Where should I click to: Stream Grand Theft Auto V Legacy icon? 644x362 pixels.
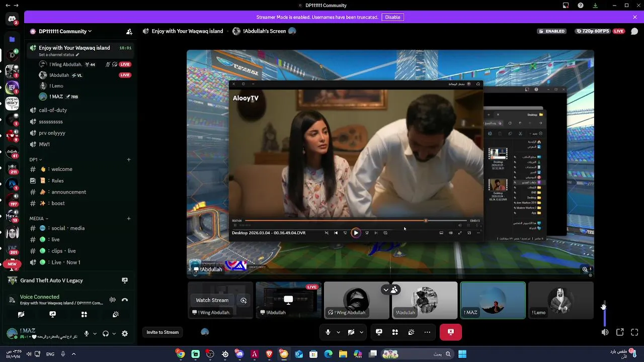tap(125, 281)
